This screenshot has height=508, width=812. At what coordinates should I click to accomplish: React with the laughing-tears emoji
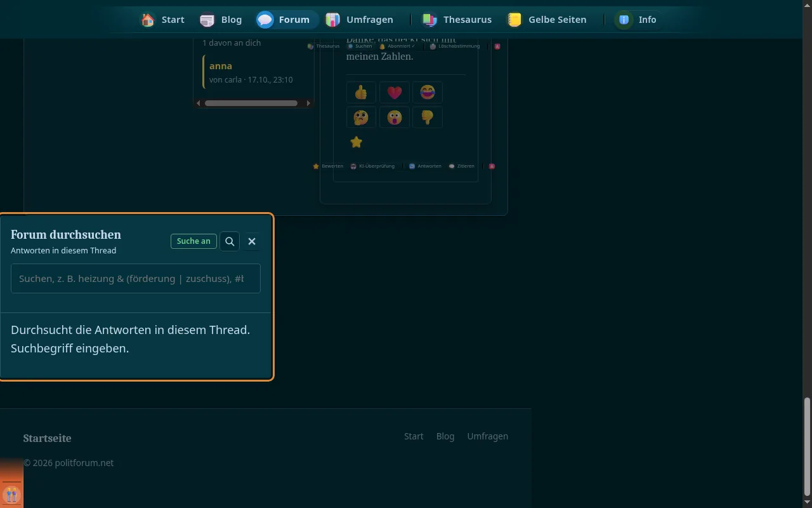click(x=428, y=93)
